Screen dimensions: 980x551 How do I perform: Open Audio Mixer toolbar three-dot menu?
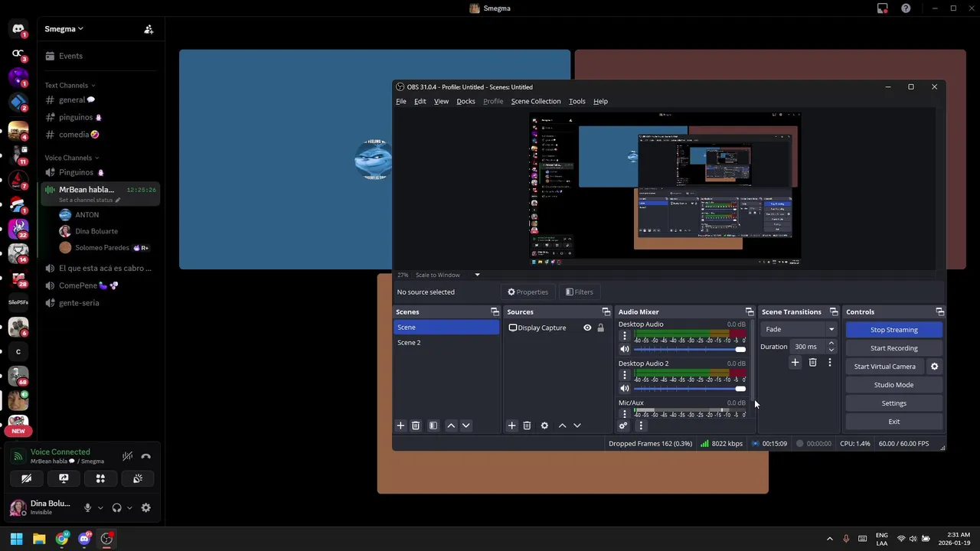click(x=641, y=425)
